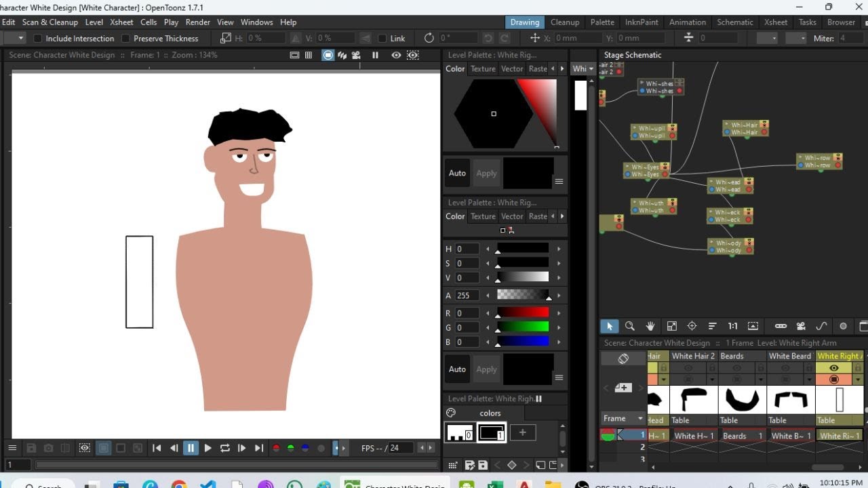Switch to the Animation room tab
868x488 pixels.
(x=688, y=22)
